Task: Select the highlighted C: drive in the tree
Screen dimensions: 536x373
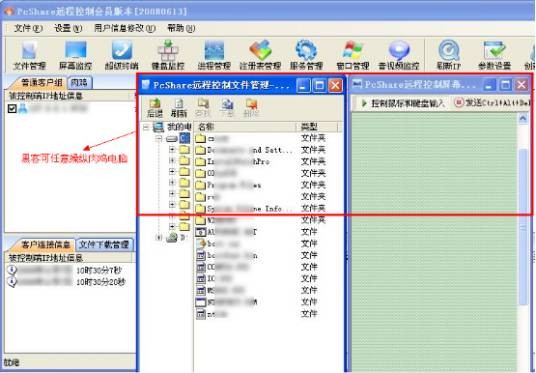Action: (185, 138)
